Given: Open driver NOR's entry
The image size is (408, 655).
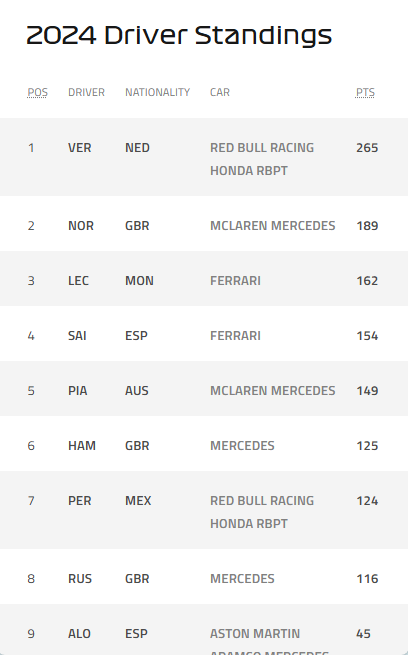Looking at the screenshot, I should 81,226.
